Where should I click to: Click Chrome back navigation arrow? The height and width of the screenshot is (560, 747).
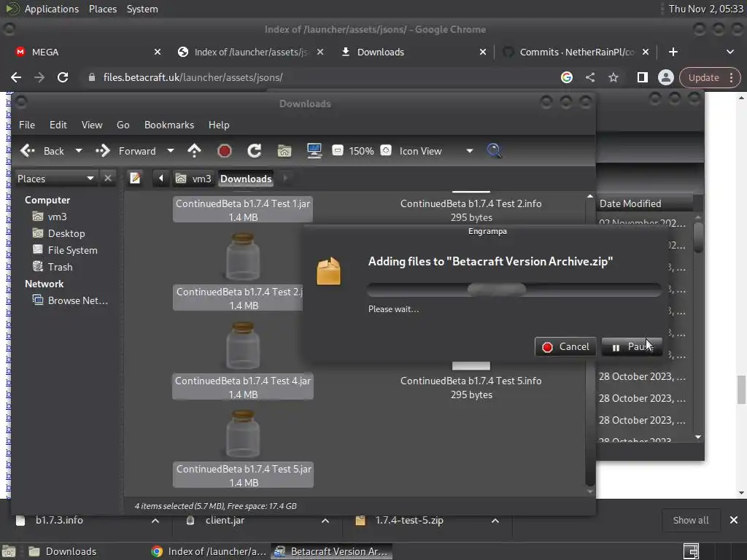16,77
